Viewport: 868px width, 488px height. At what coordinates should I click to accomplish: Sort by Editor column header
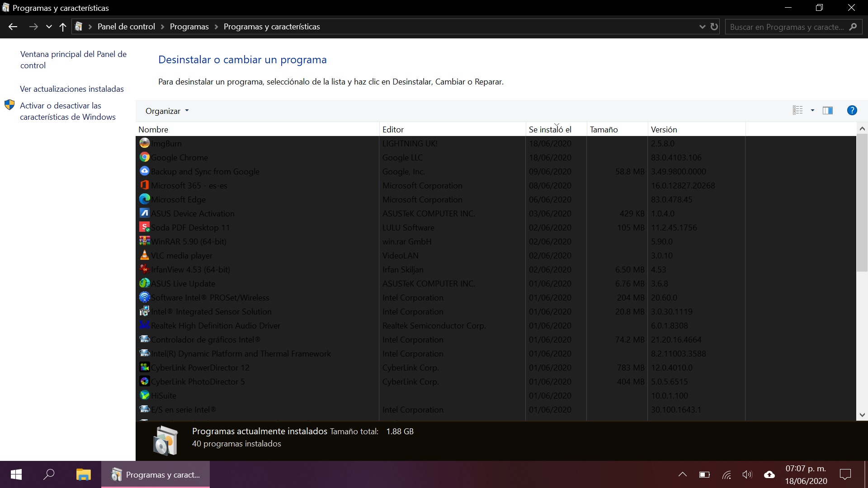453,129
